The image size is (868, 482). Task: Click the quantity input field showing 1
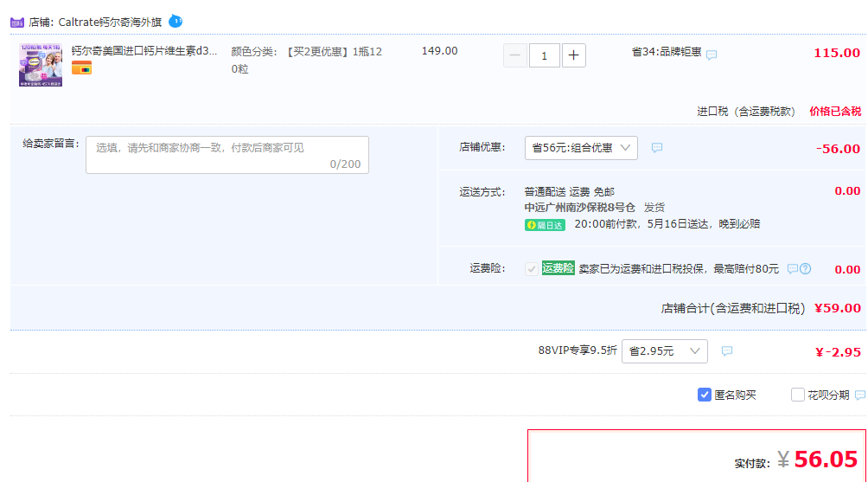point(544,55)
